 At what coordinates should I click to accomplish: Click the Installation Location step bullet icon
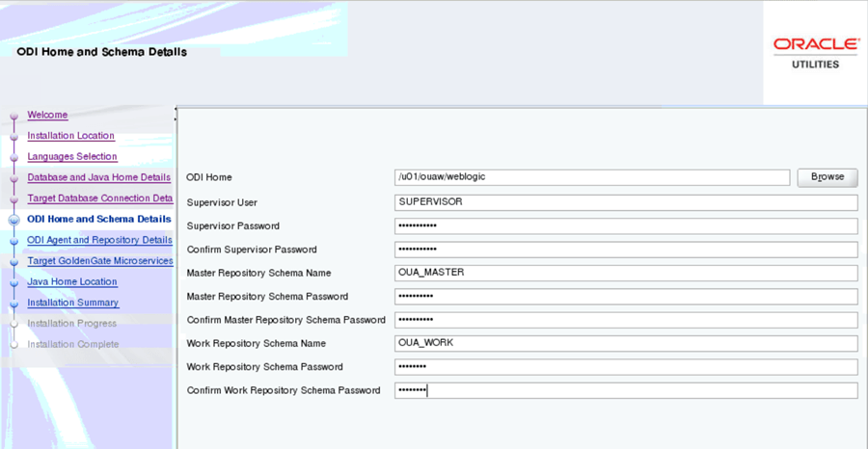point(14,137)
